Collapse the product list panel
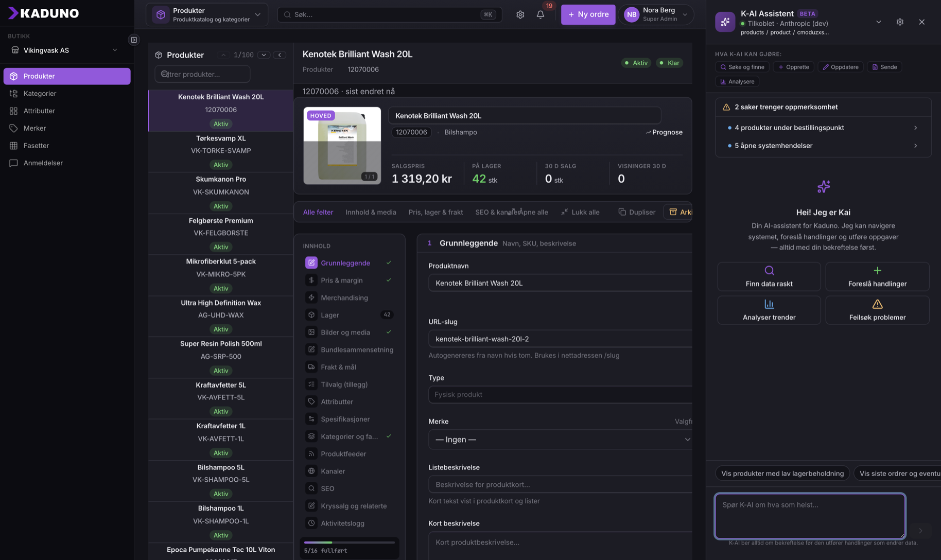 pos(280,55)
